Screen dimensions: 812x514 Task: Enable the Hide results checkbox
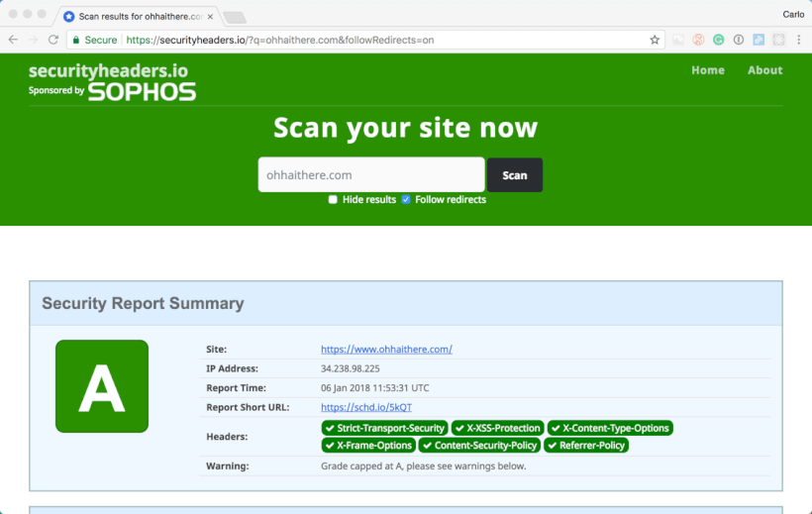click(333, 199)
